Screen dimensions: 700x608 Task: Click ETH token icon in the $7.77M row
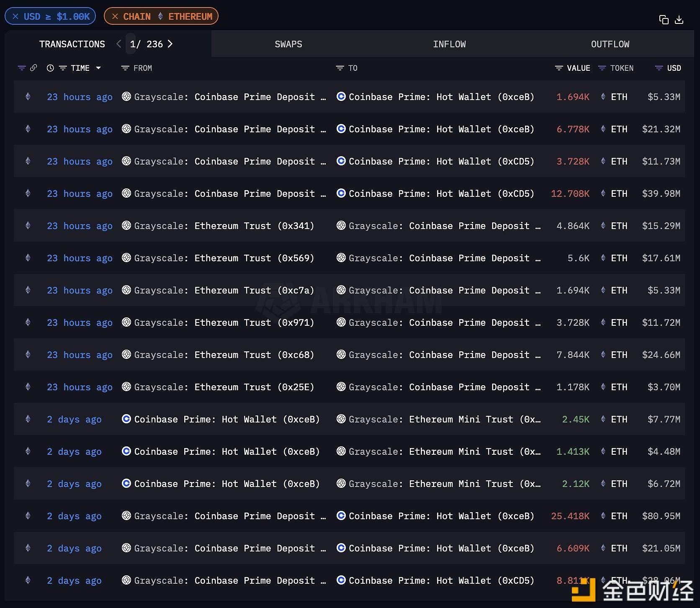coord(603,419)
